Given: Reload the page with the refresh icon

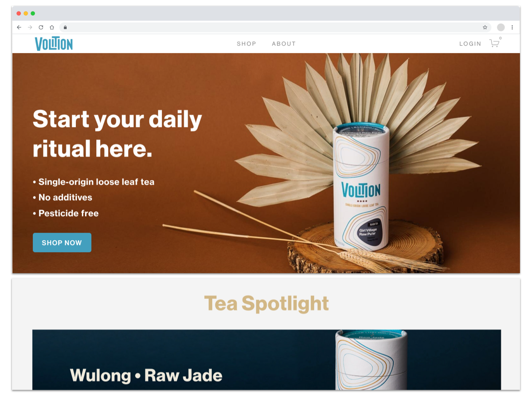Looking at the screenshot, I should coord(41,27).
